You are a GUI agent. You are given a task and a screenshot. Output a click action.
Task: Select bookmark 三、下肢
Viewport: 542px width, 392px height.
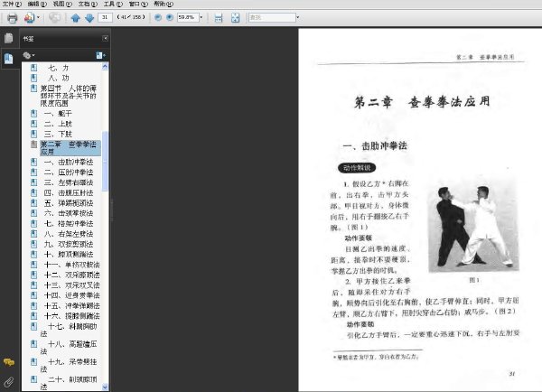(58, 134)
